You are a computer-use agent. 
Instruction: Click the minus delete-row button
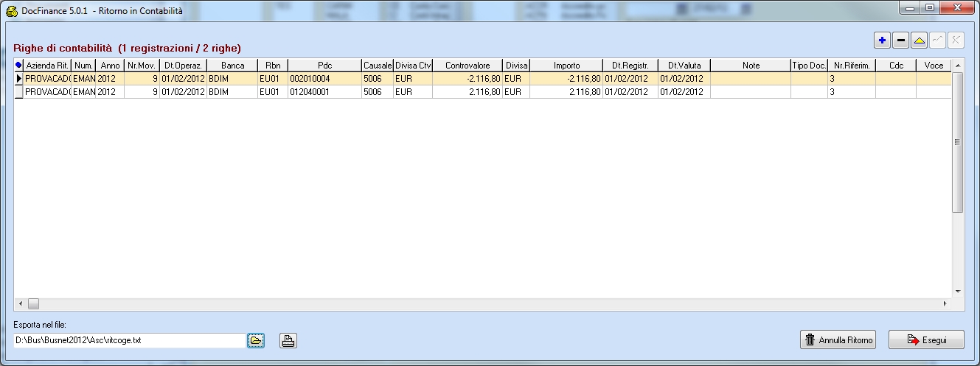point(900,41)
